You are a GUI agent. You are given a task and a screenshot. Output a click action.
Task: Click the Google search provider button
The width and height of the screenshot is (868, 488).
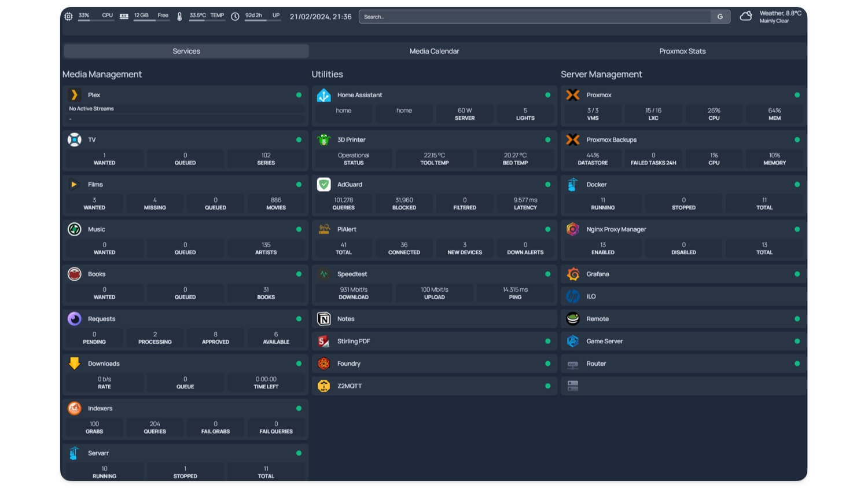tap(720, 17)
